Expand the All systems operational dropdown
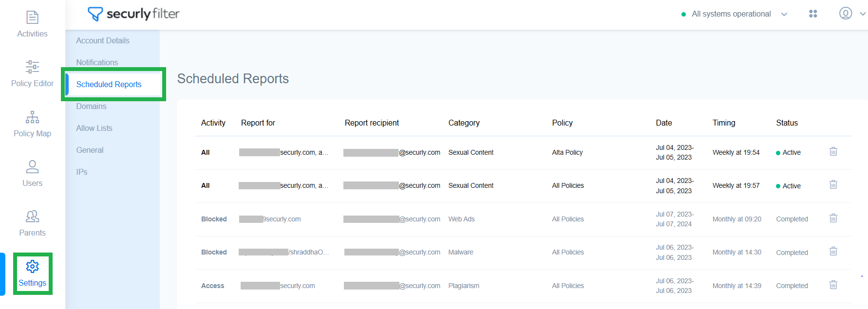 pyautogui.click(x=784, y=14)
